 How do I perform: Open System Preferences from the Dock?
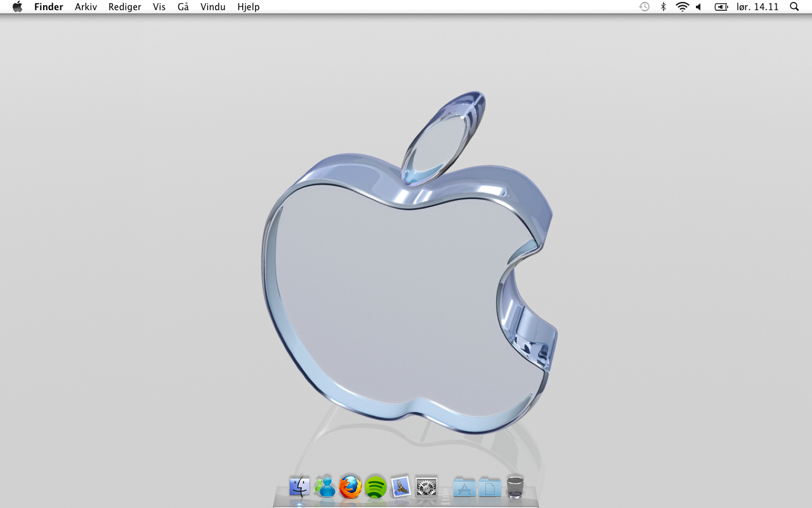pos(426,487)
